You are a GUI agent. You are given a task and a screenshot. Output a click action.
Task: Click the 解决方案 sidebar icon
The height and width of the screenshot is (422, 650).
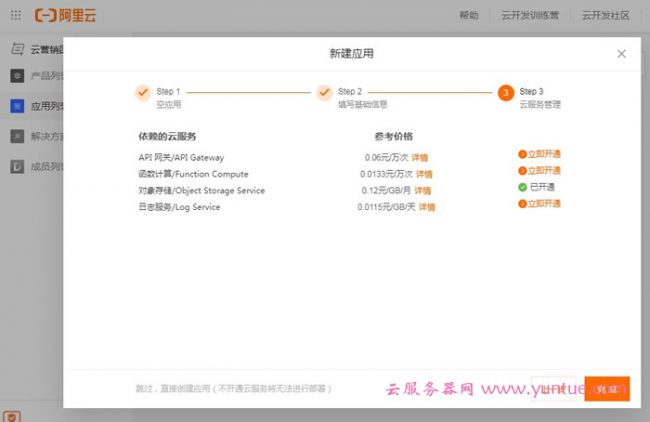click(x=17, y=135)
